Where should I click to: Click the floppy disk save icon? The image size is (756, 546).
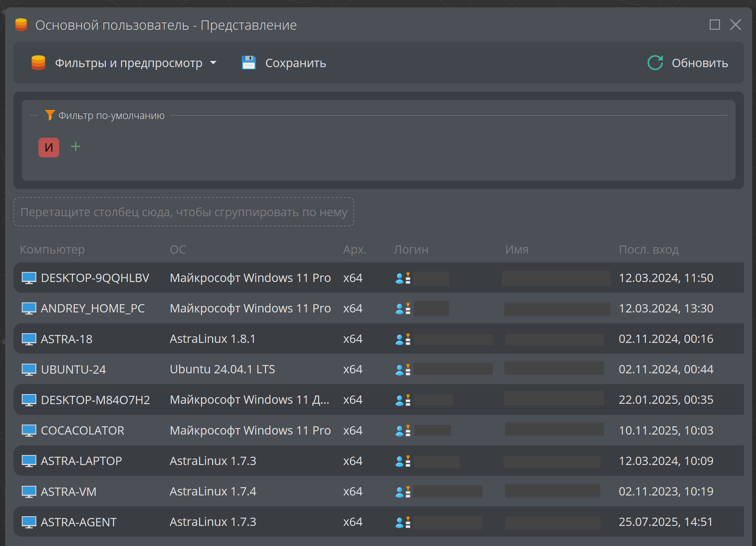point(249,63)
